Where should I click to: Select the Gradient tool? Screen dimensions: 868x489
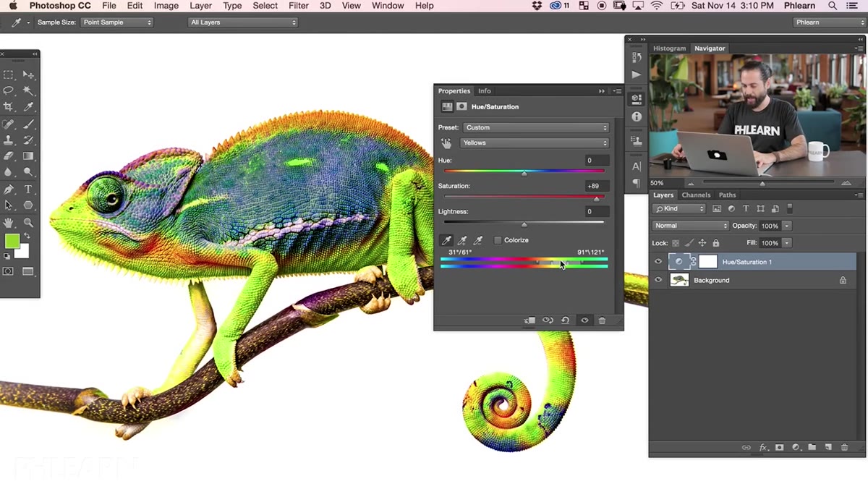tap(28, 156)
